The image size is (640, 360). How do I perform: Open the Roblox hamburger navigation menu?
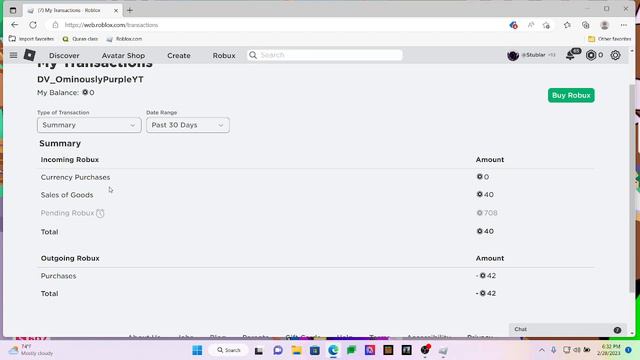(13, 55)
